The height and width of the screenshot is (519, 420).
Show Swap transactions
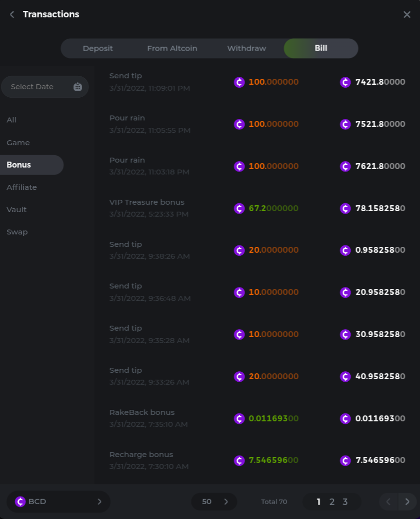(17, 232)
